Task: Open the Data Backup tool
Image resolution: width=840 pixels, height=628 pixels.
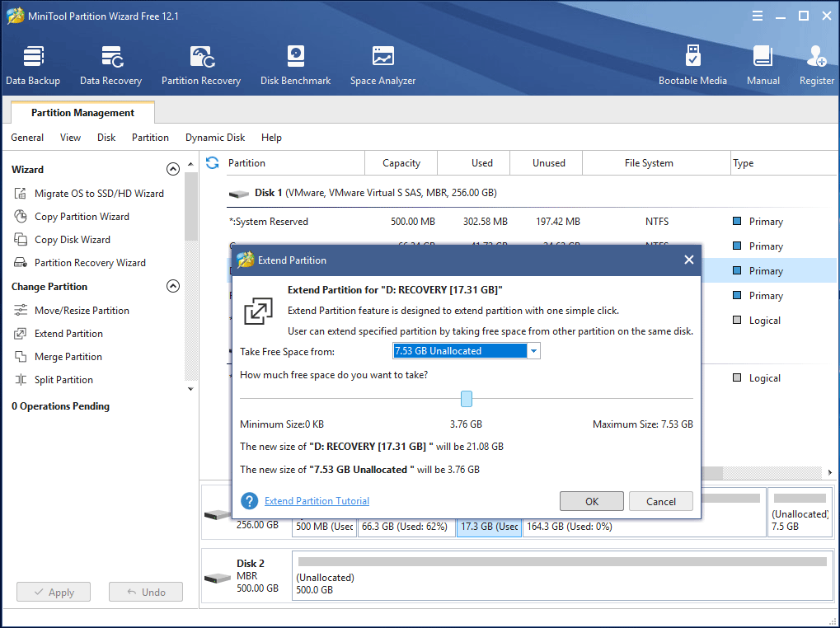Action: coord(33,65)
